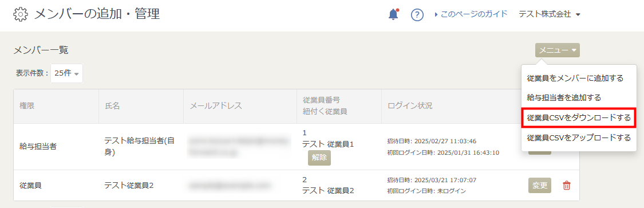Viewport: 644px width, 208px height.
Task: Change the 表示件数 25件 selector
Action: (66, 73)
